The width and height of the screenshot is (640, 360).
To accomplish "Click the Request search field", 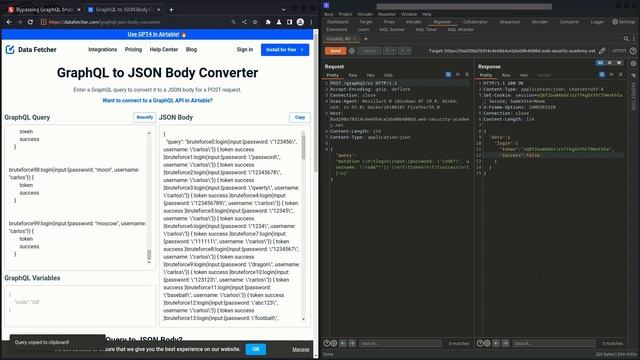I will (x=400, y=344).
